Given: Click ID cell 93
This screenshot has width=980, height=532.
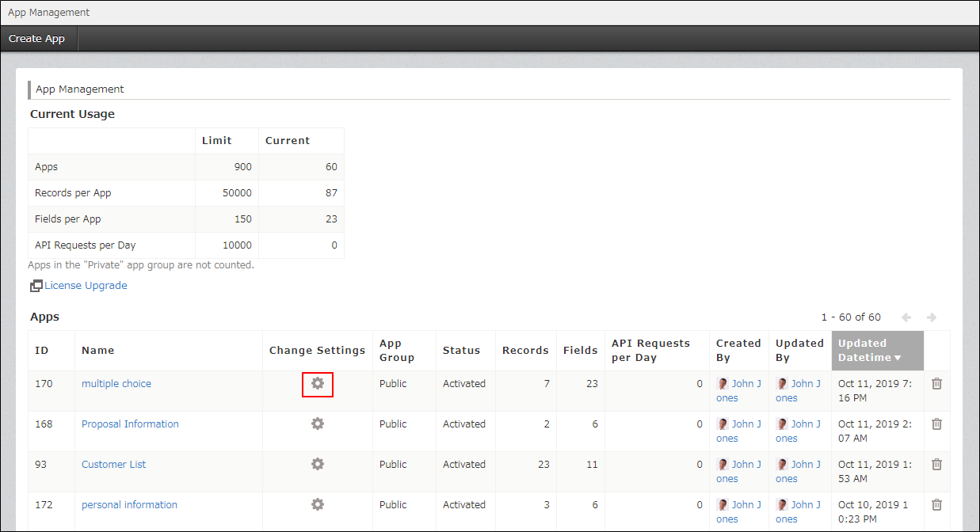Looking at the screenshot, I should pyautogui.click(x=40, y=464).
